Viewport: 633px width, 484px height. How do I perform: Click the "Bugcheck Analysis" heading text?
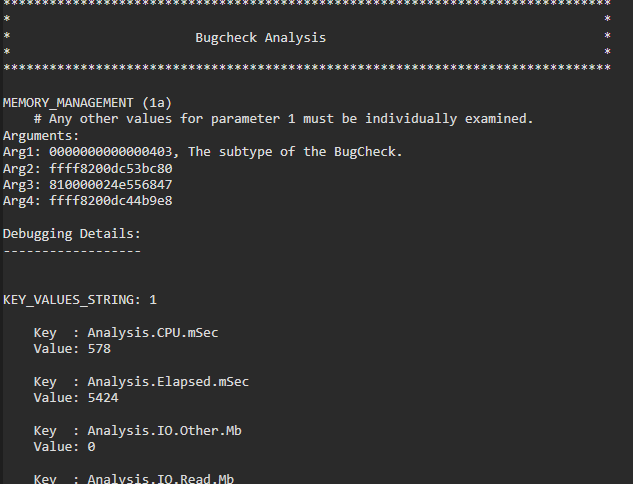click(x=260, y=38)
